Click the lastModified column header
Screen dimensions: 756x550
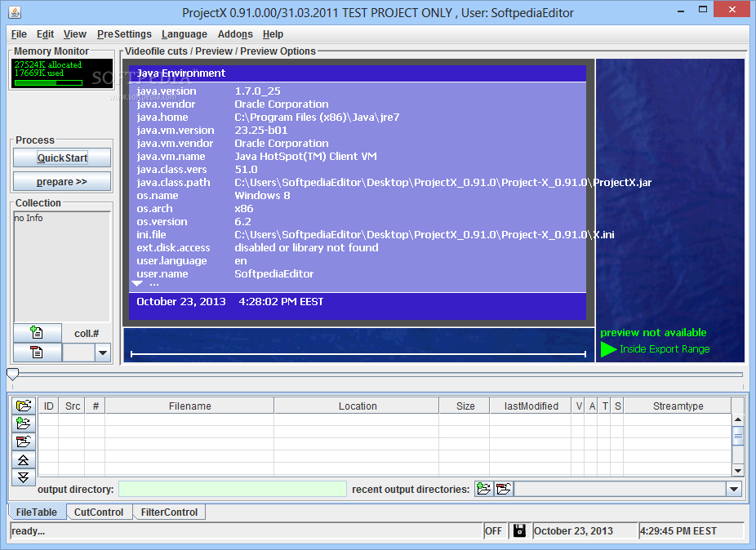(x=531, y=406)
